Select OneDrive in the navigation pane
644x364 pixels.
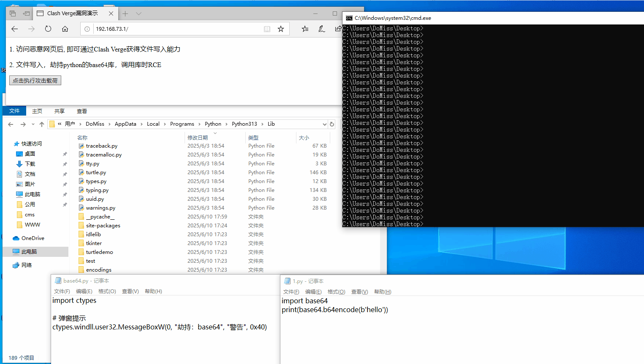click(x=33, y=238)
